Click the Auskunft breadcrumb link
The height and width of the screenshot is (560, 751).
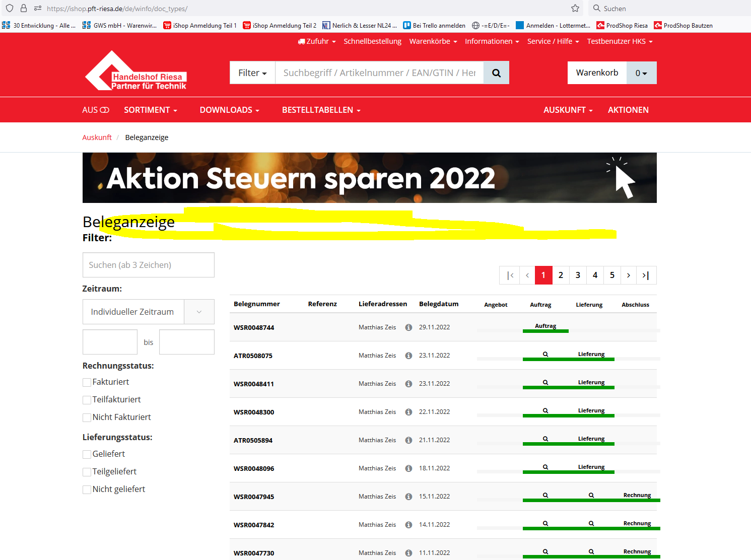tap(97, 137)
